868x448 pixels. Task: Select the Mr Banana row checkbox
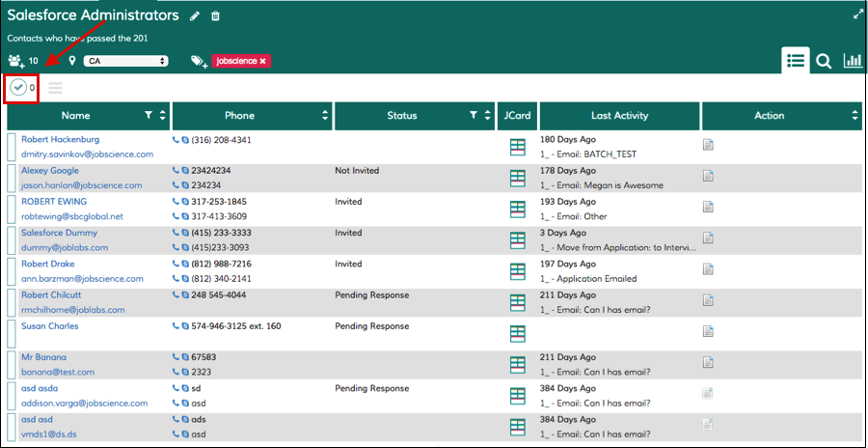tap(12, 364)
